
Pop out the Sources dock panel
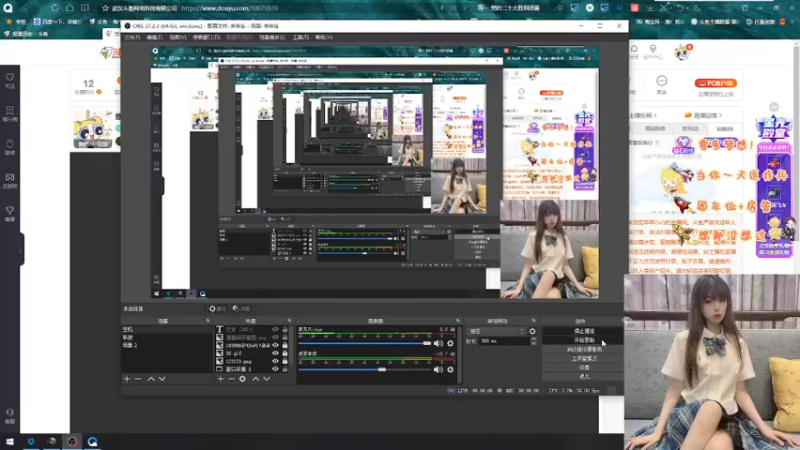[289, 321]
